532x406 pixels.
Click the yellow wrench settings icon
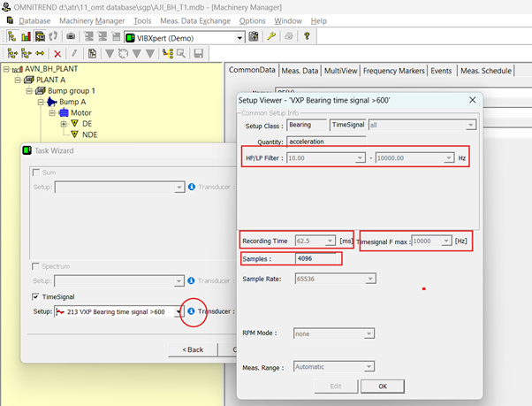pyautogui.click(x=271, y=36)
